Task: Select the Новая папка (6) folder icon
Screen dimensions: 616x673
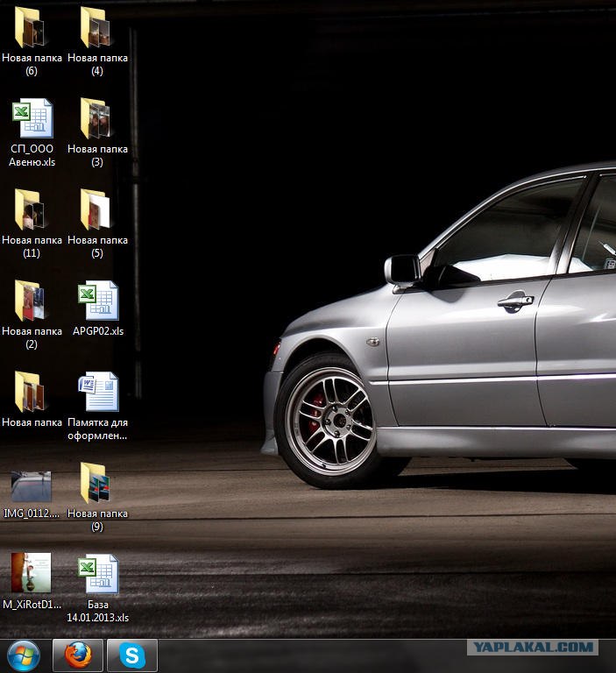Action: pyautogui.click(x=32, y=28)
